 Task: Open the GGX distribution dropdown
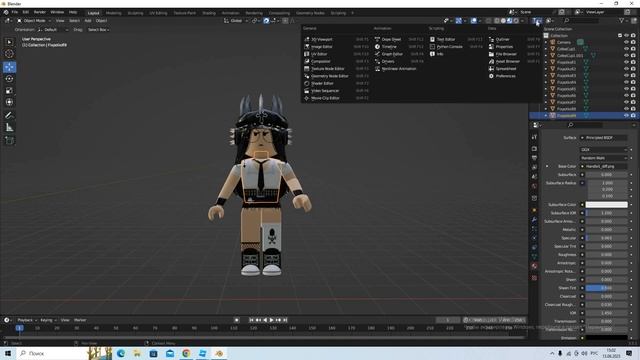click(603, 150)
